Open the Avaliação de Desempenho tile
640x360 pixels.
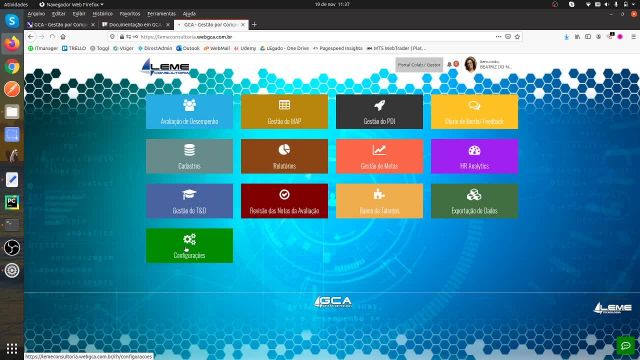tap(189, 112)
